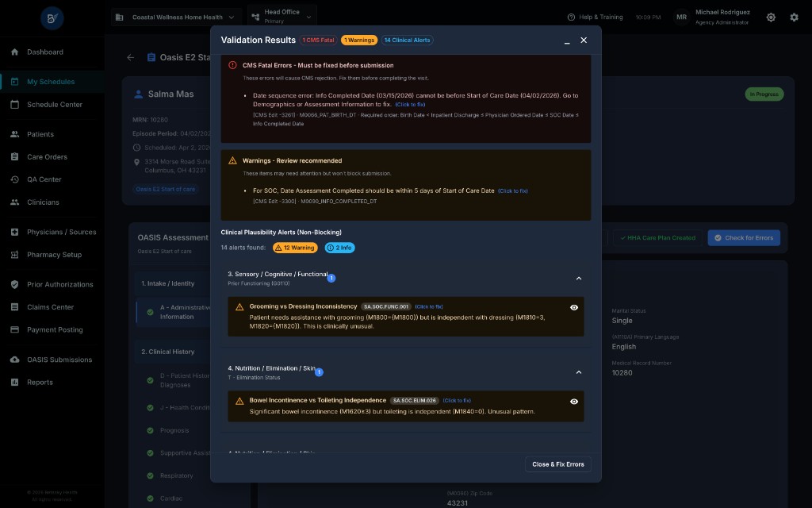Screen dimensions: 812x508
Task: Click to fix the date sequence error
Action: click(410, 104)
